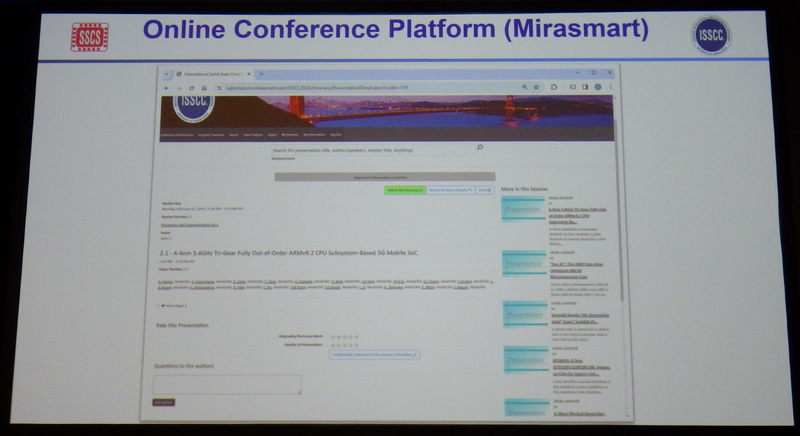This screenshot has height=436, width=800.
Task: Click the Print button
Action: click(485, 190)
